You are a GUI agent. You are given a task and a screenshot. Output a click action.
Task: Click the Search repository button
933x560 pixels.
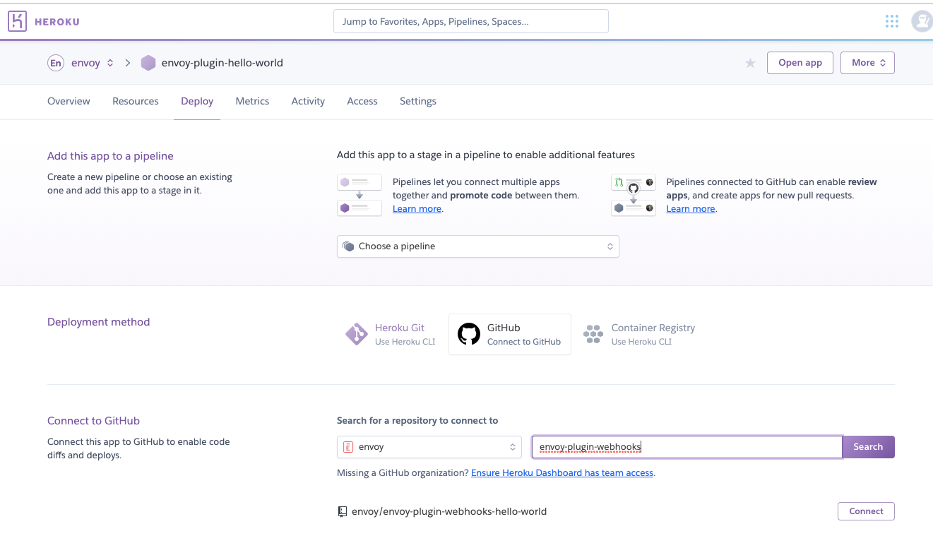coord(868,447)
